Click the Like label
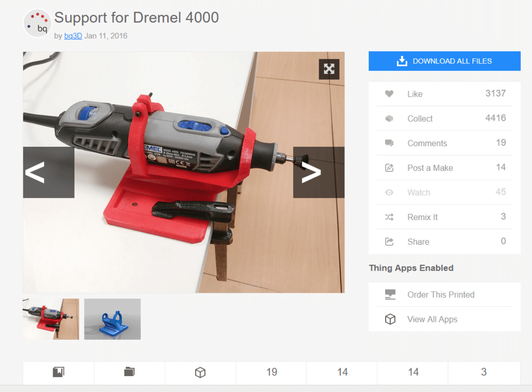This screenshot has height=392, width=532. coord(415,94)
